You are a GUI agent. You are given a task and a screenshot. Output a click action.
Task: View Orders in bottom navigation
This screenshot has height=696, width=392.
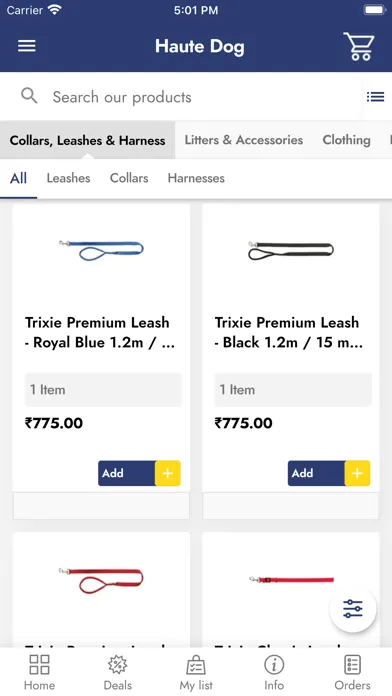pyautogui.click(x=352, y=672)
